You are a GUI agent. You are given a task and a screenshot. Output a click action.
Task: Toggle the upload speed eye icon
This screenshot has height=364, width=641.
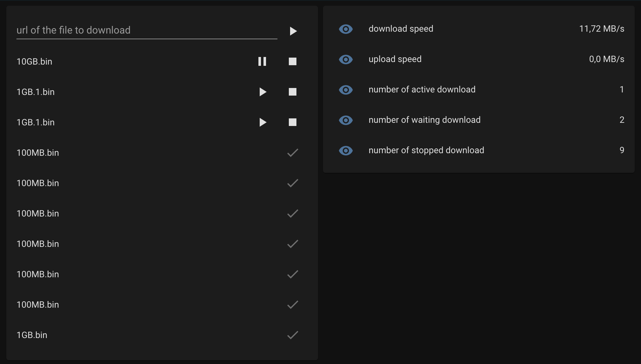point(346,60)
